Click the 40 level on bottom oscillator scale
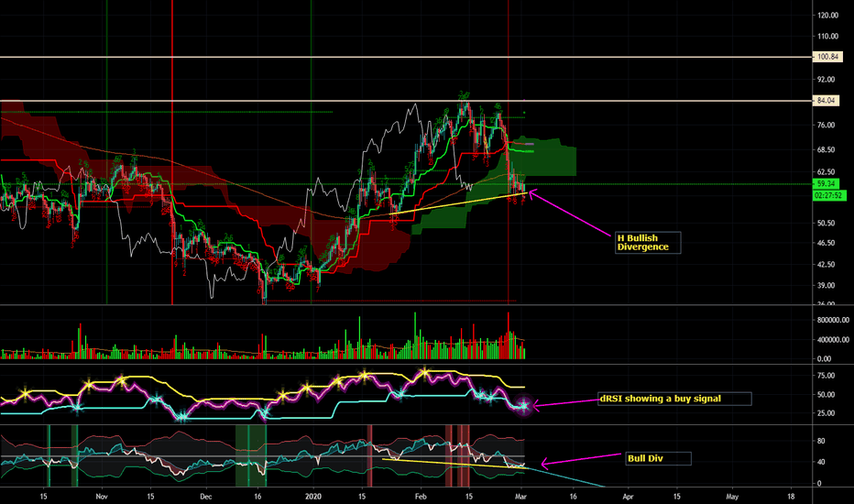 pyautogui.click(x=821, y=463)
